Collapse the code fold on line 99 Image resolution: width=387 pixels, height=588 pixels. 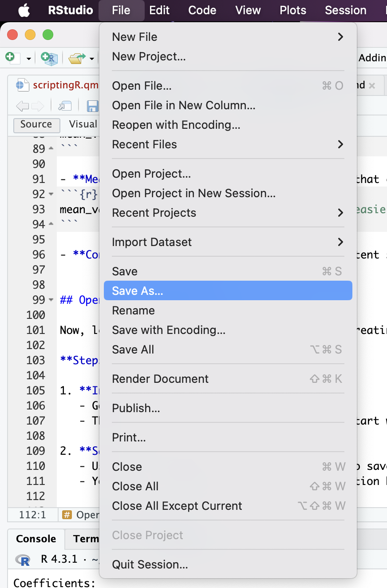point(51,300)
